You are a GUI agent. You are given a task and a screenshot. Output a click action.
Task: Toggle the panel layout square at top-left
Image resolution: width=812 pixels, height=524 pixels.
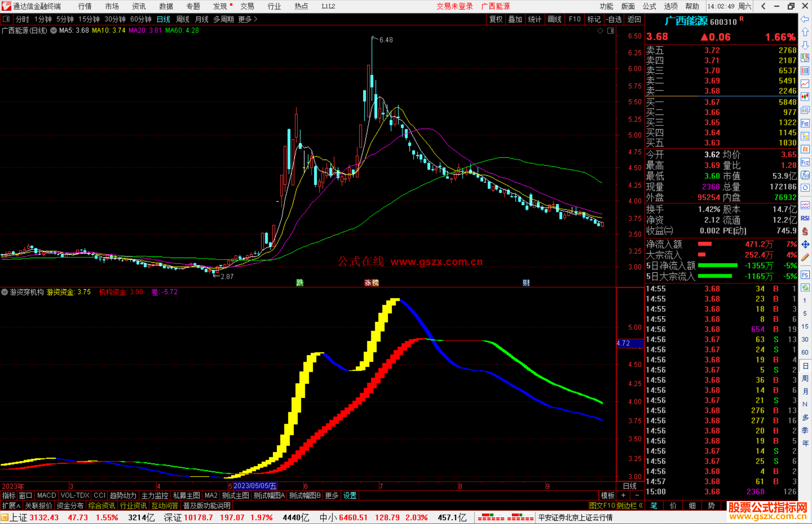pyautogui.click(x=6, y=19)
